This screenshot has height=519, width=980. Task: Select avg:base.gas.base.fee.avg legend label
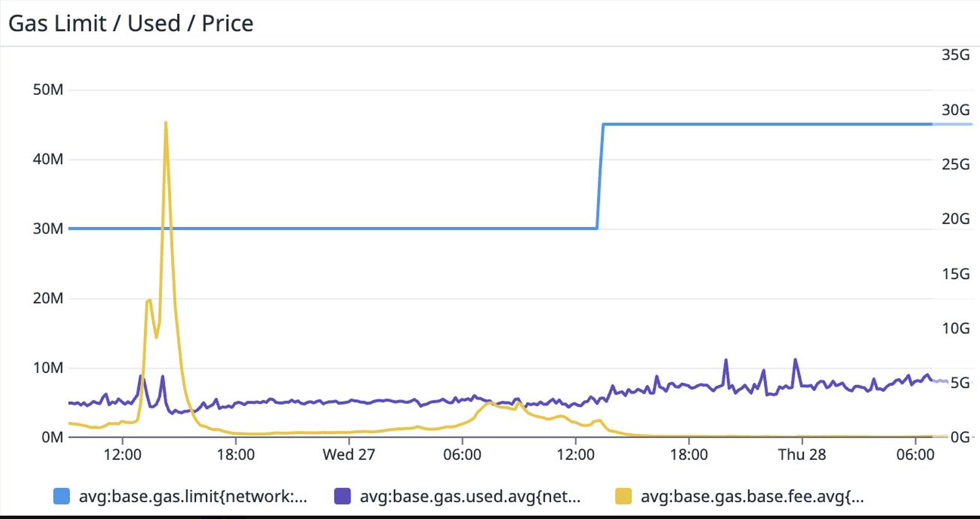752,497
